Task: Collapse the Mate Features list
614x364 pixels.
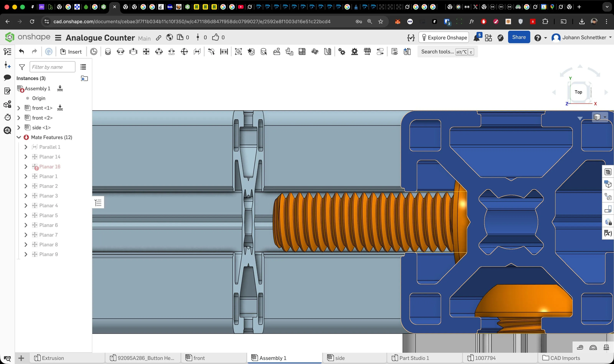Action: click(x=19, y=137)
